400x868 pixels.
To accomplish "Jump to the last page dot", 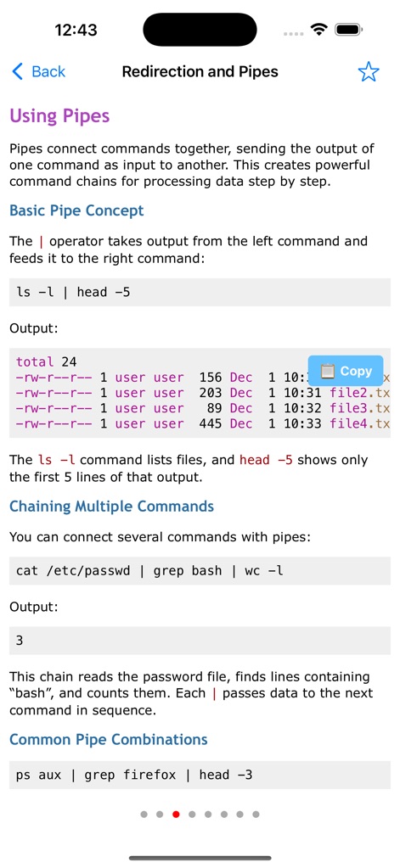I will coord(256,815).
